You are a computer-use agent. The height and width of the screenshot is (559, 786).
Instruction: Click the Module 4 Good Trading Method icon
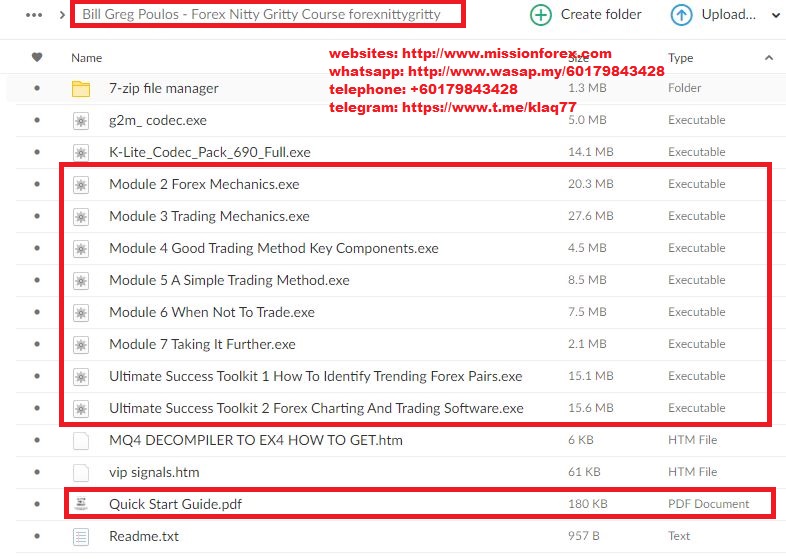[81, 249]
